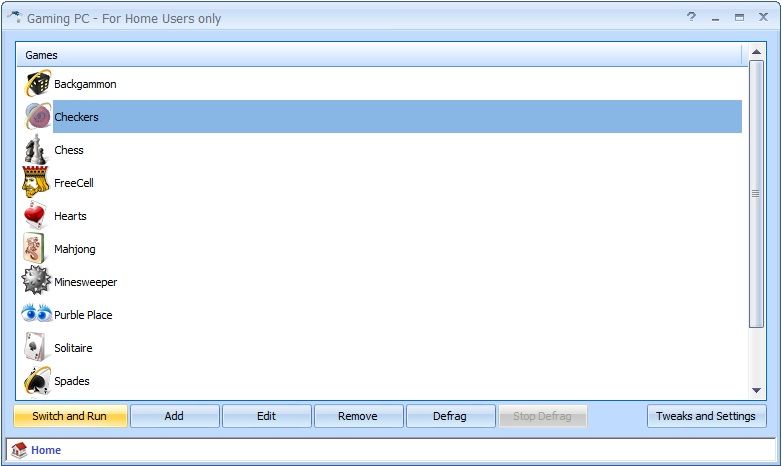Click the Checkers game icon
Image resolution: width=782 pixels, height=466 pixels.
click(x=38, y=116)
